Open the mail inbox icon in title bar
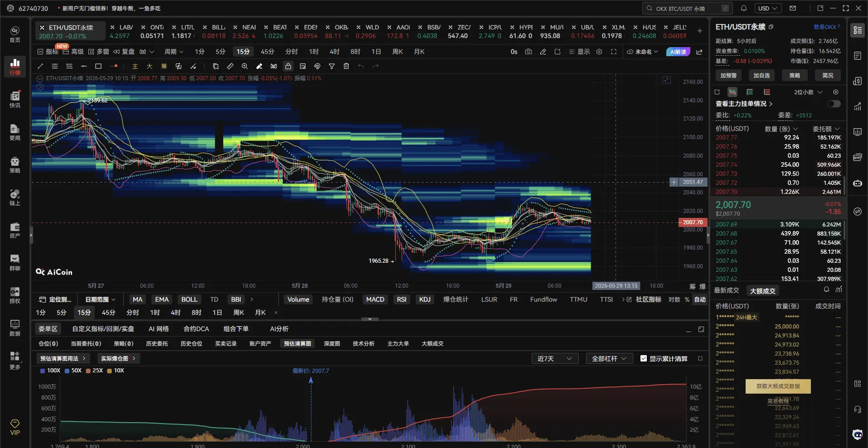This screenshot has width=868, height=448. tap(793, 8)
